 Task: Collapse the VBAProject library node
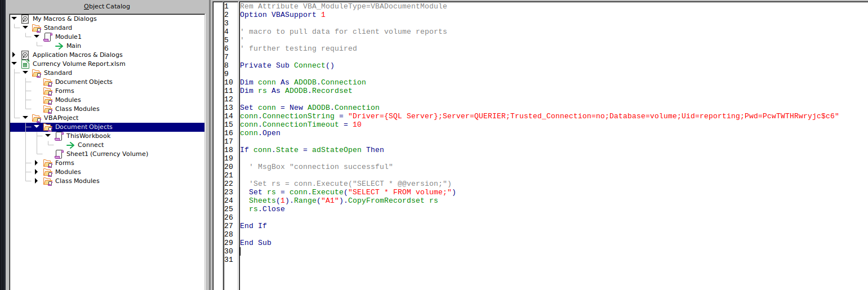[25, 118]
